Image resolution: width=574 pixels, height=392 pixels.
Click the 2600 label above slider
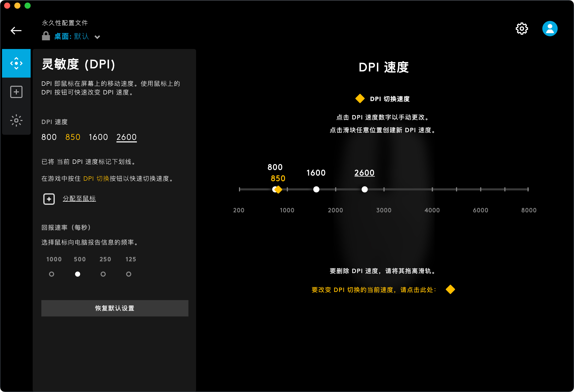tap(364, 173)
